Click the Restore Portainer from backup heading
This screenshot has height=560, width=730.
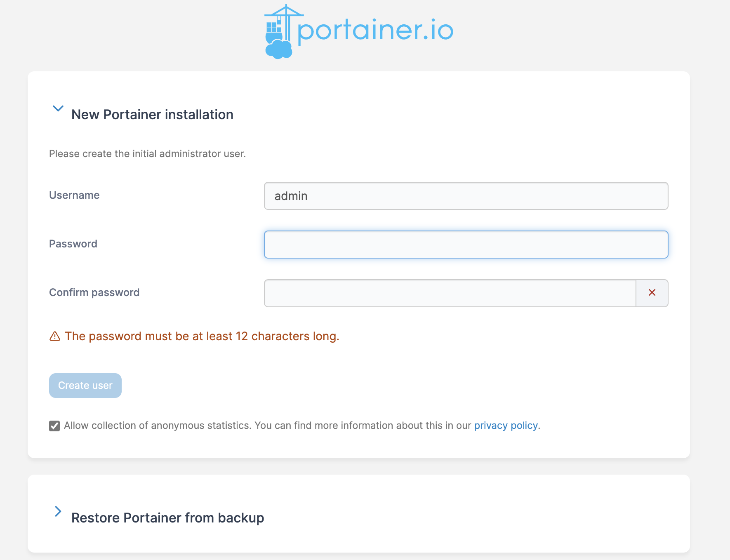point(168,518)
